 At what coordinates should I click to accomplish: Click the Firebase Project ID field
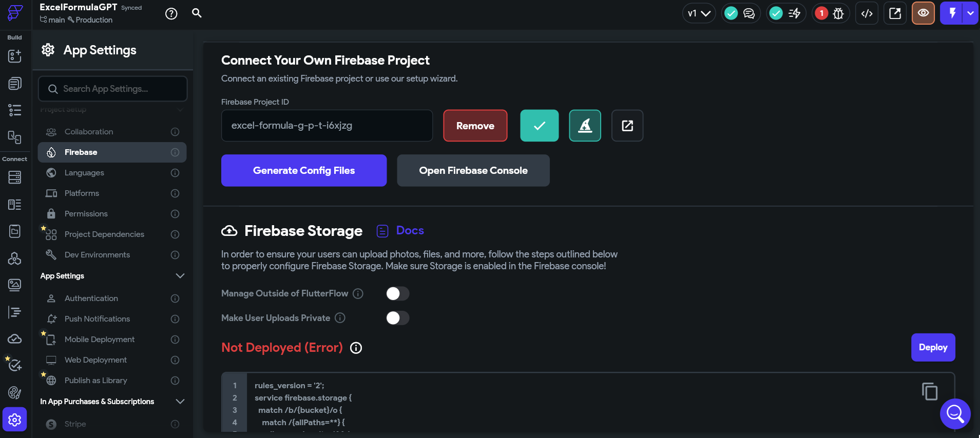click(x=327, y=126)
